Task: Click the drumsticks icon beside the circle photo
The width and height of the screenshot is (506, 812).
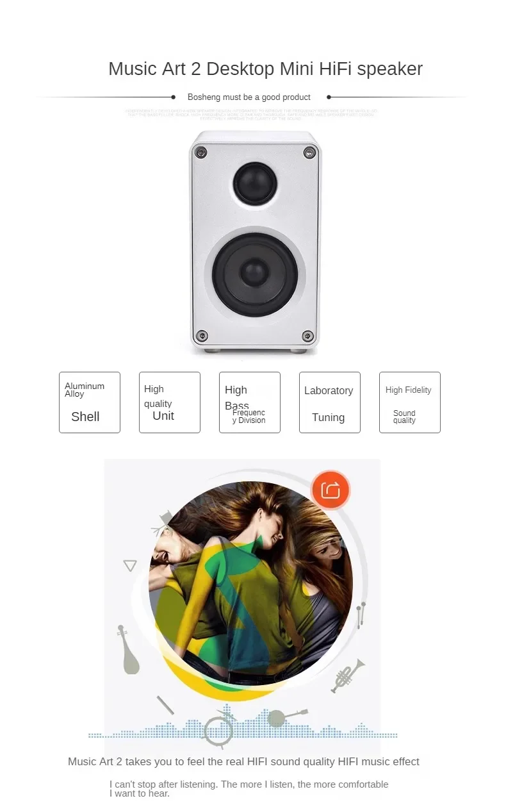Action: pyautogui.click(x=361, y=614)
